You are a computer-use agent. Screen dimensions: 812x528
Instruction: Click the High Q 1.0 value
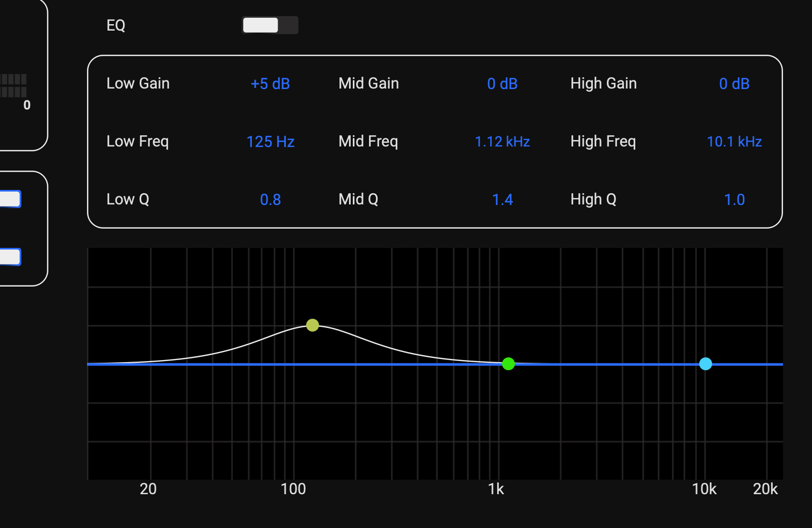734,200
